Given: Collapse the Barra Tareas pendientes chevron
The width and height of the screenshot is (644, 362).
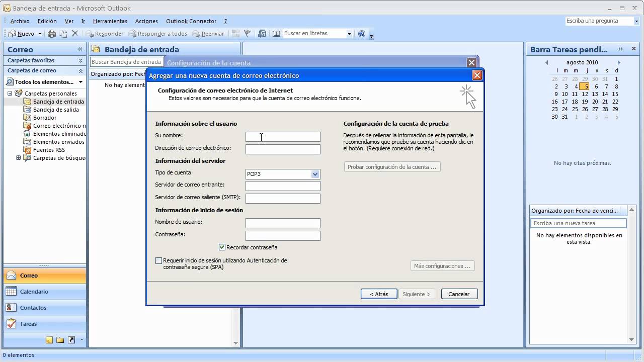Looking at the screenshot, I should tap(620, 49).
